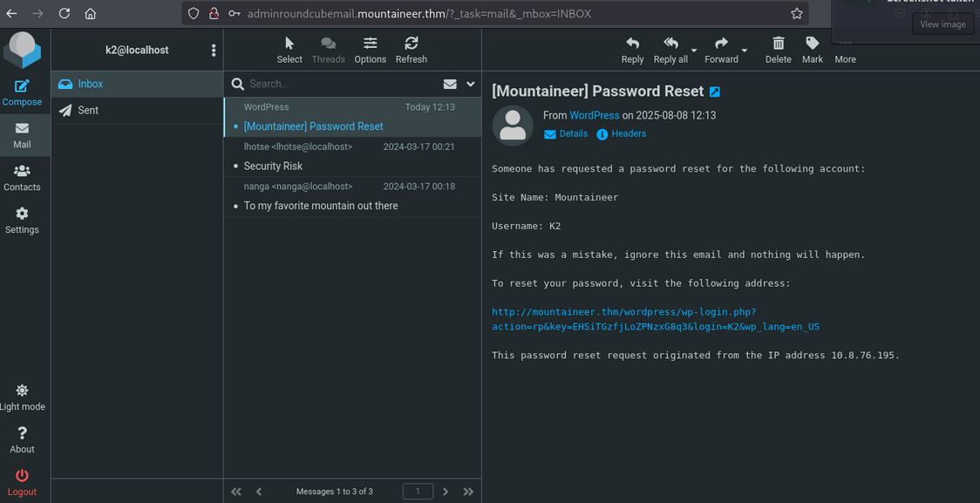The image size is (980, 503).
Task: Refresh the message list
Action: pos(412,44)
